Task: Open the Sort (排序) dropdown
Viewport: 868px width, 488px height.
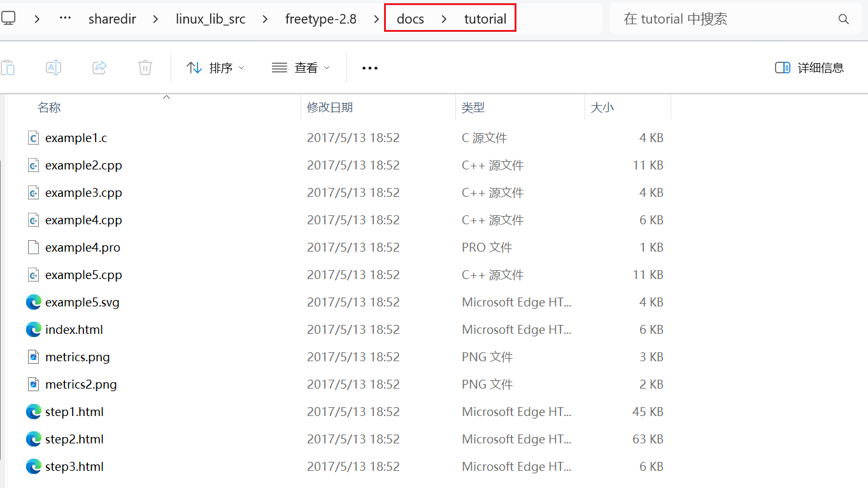Action: click(x=215, y=68)
